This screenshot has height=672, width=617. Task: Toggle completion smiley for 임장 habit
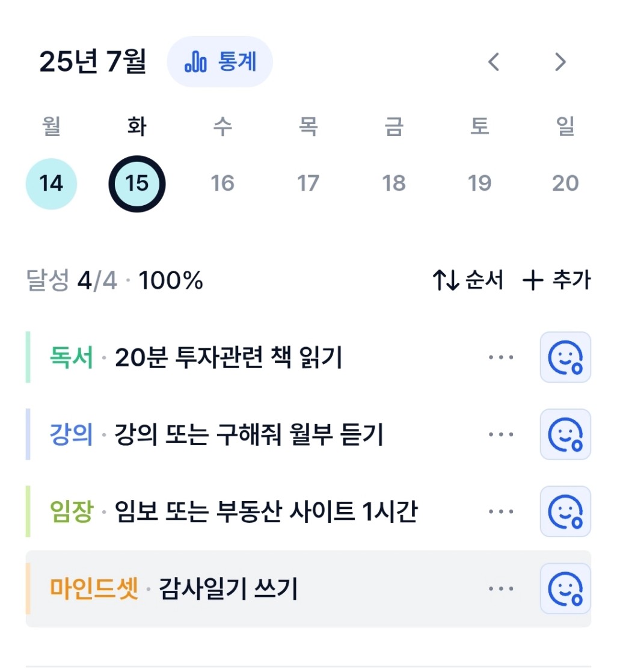(x=565, y=511)
